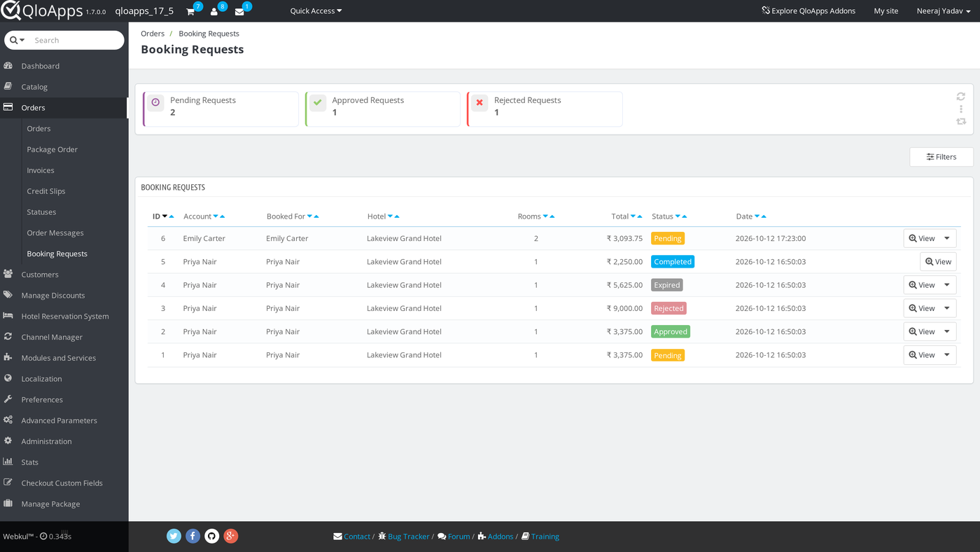Click the refresh icon beside the request cards
Viewport: 980px width, 552px height.
pyautogui.click(x=961, y=97)
